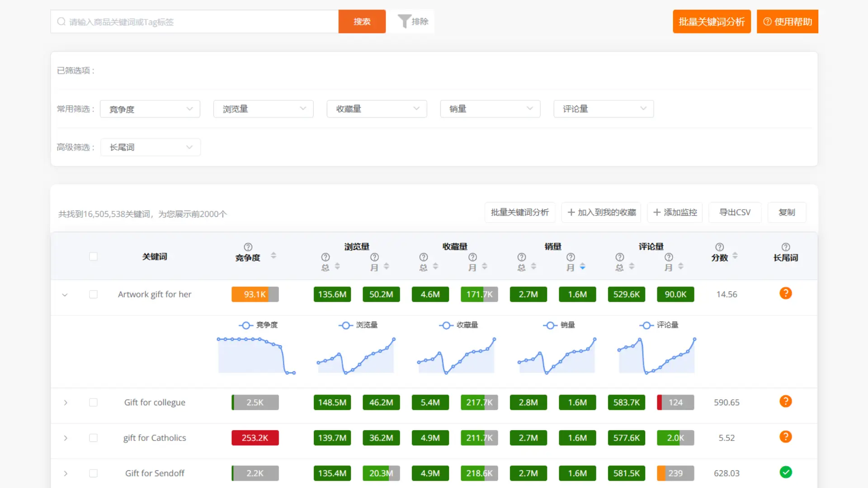Click the 月 sort arrow under 销量
868x488 pixels.
[x=581, y=267]
